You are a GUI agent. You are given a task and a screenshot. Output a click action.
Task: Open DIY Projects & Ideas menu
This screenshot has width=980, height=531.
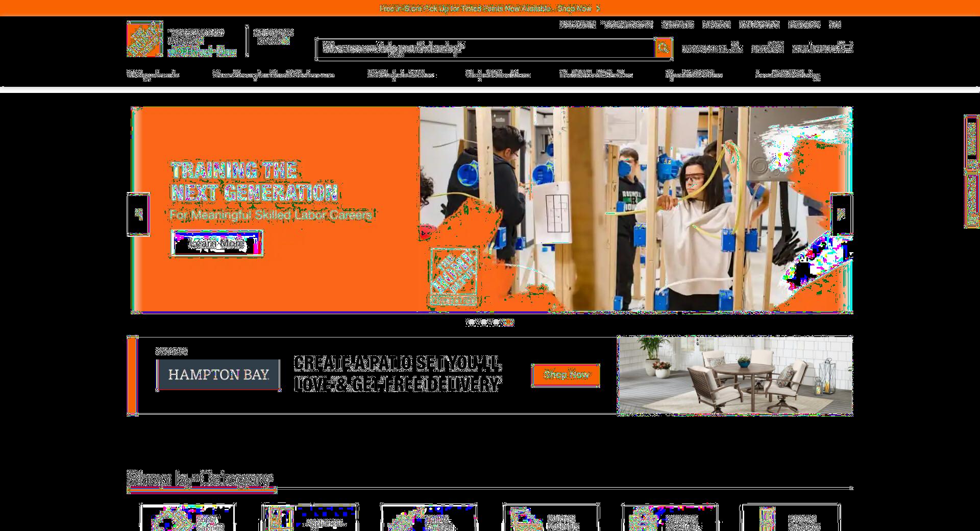click(401, 75)
